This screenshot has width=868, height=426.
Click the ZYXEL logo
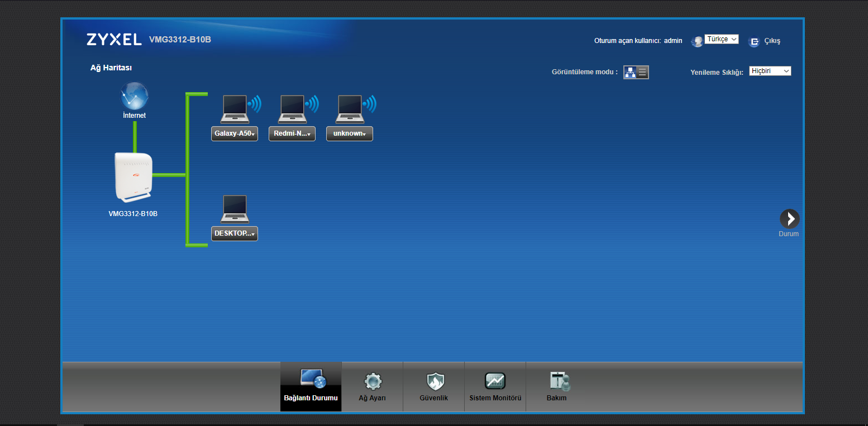114,39
